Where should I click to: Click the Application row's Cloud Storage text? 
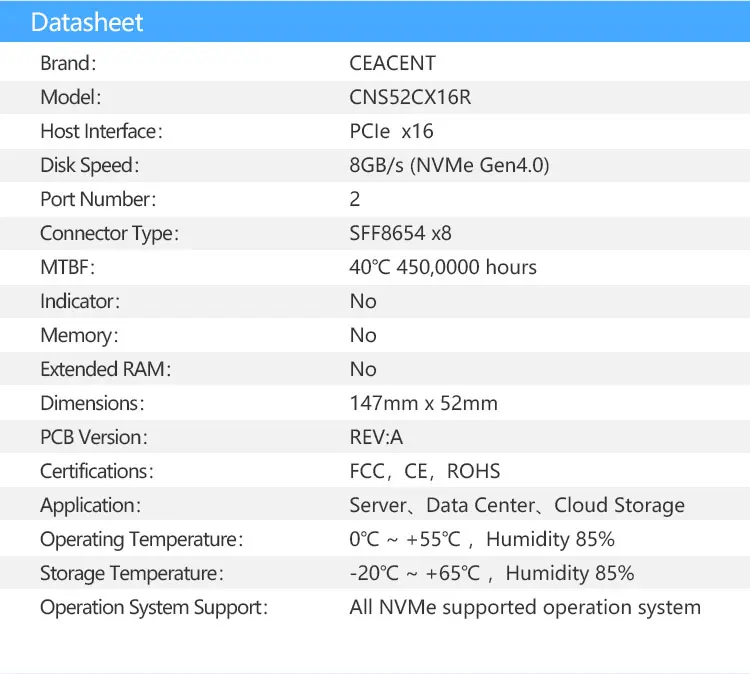[619, 505]
